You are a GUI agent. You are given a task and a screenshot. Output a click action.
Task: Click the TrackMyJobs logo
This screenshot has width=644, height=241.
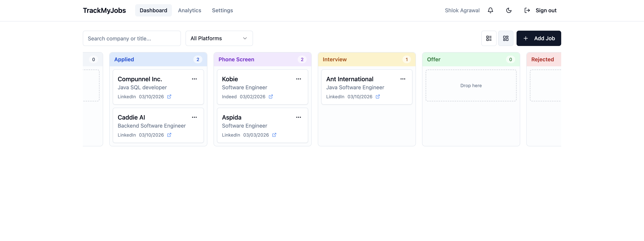point(104,10)
